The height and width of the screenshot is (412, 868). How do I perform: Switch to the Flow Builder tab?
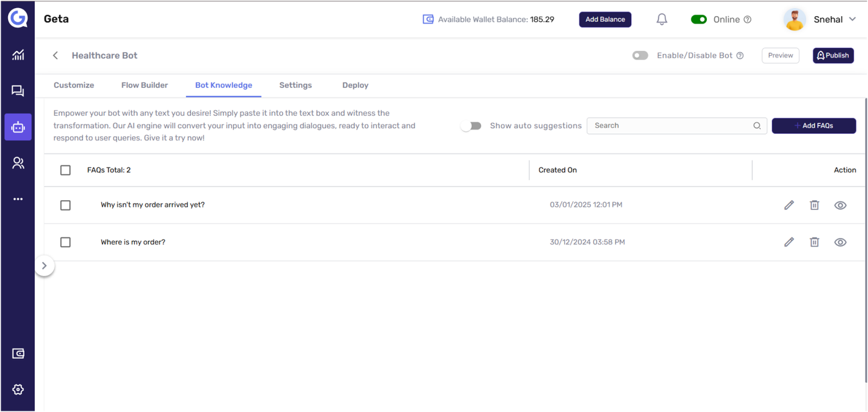point(144,85)
